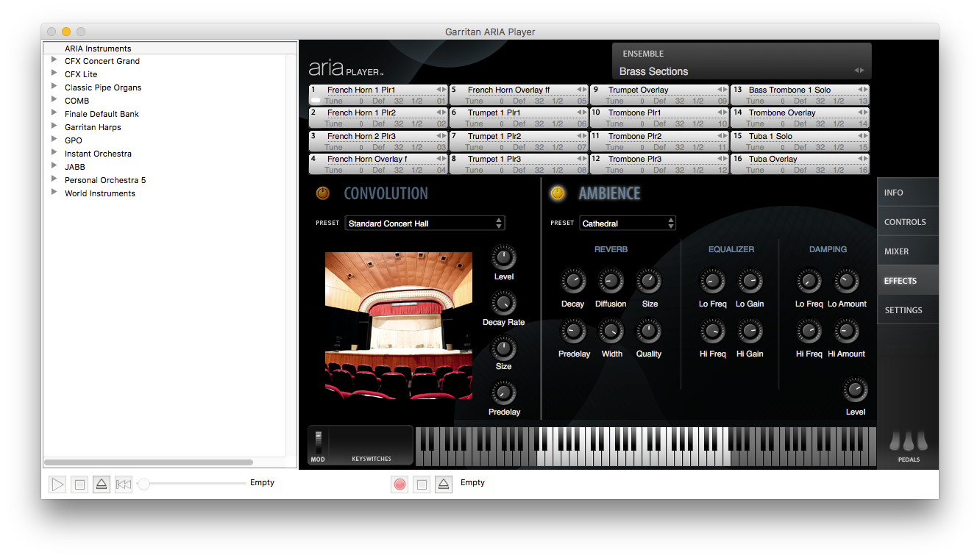This screenshot has height=558, width=980.
Task: Expand the Personal Orchestra 5 folder
Action: pyautogui.click(x=54, y=180)
